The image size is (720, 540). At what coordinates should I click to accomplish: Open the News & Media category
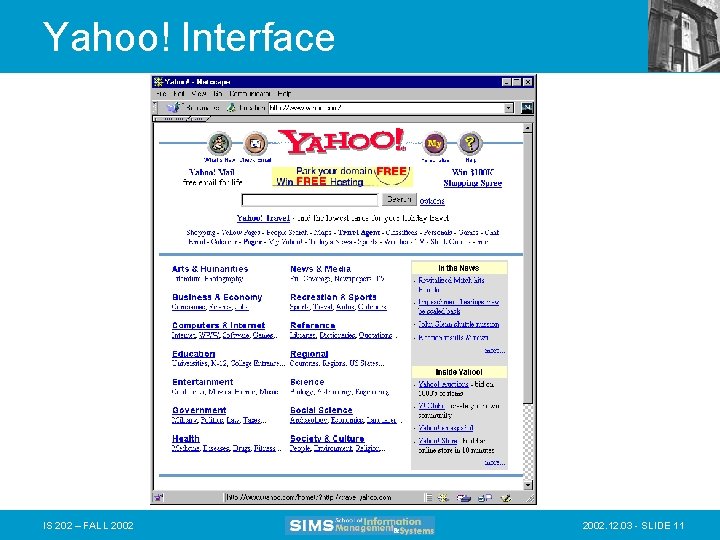click(x=321, y=269)
